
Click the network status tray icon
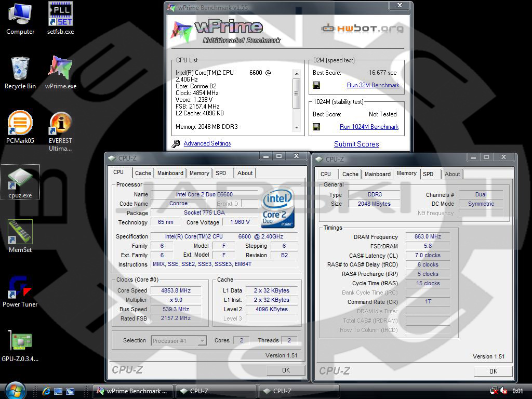coord(494,391)
